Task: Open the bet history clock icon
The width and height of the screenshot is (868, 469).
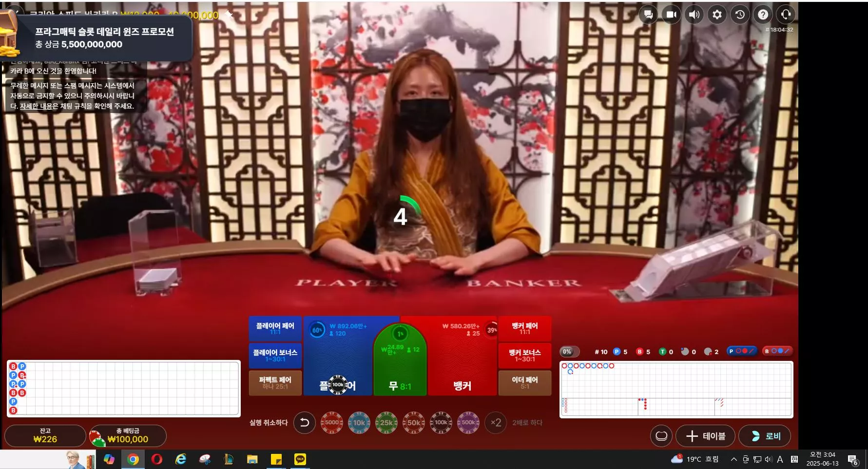Action: (x=740, y=15)
